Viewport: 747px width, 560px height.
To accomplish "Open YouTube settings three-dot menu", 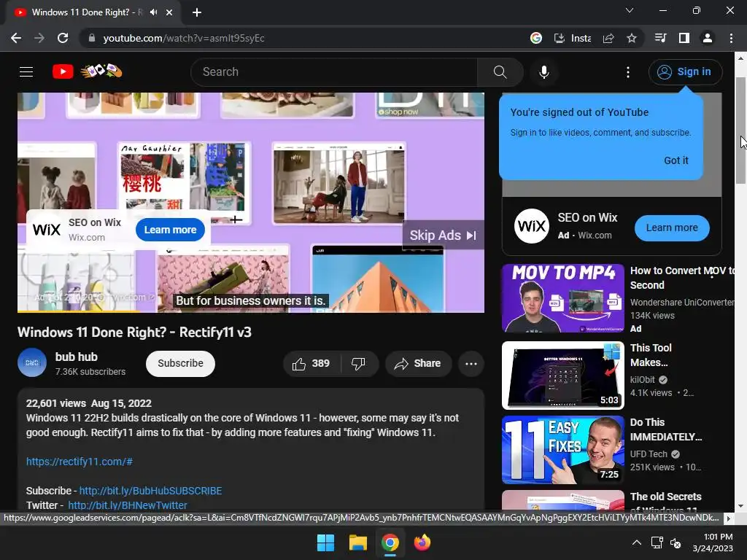I will [x=628, y=72].
